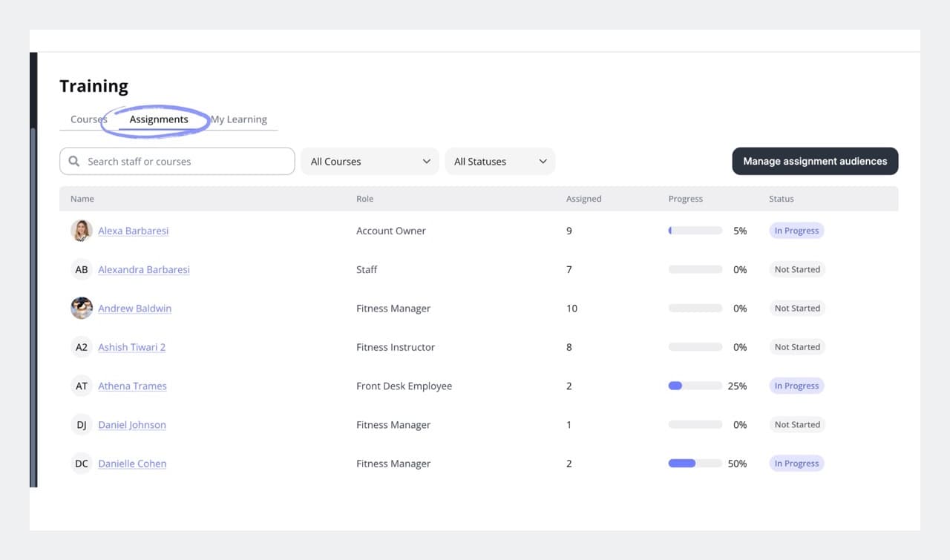Click the AT initials avatar
This screenshot has height=560, width=950.
[82, 386]
